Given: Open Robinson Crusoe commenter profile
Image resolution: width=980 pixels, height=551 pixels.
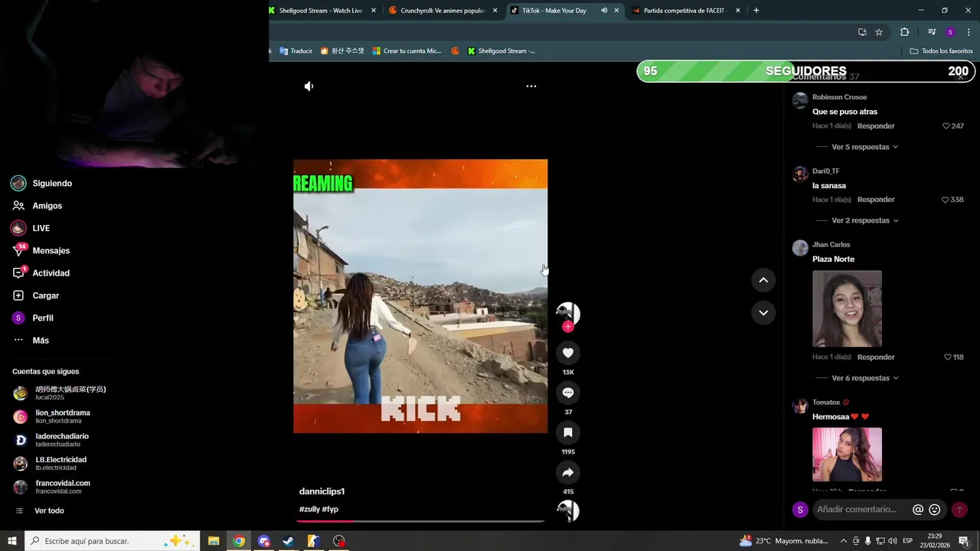Looking at the screenshot, I should click(x=839, y=97).
